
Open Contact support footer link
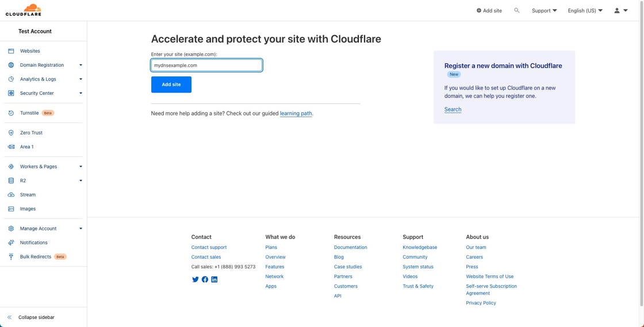pyautogui.click(x=209, y=247)
